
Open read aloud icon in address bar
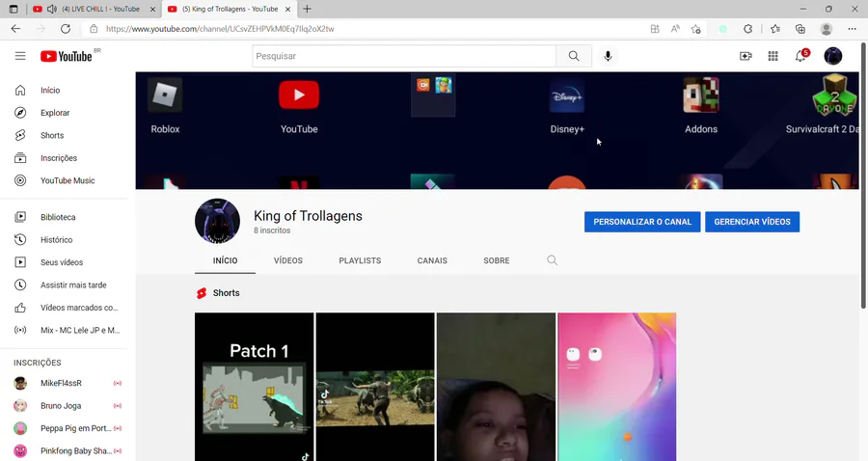pyautogui.click(x=675, y=29)
